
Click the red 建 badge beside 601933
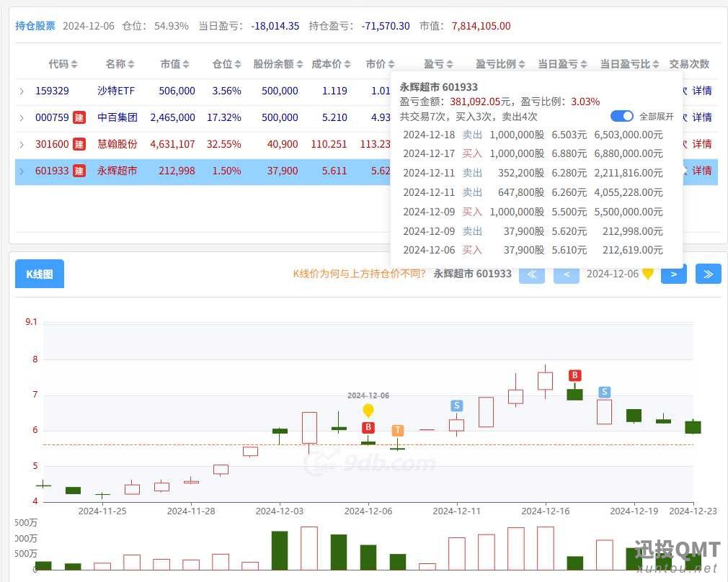[79, 171]
